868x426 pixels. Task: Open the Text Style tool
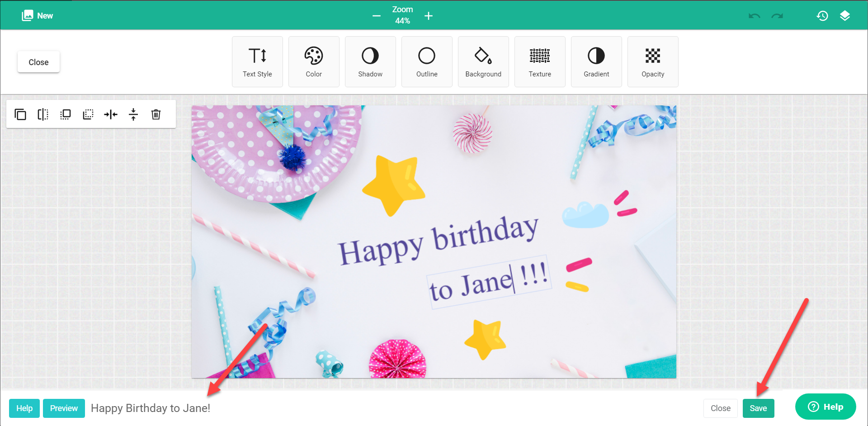click(257, 62)
